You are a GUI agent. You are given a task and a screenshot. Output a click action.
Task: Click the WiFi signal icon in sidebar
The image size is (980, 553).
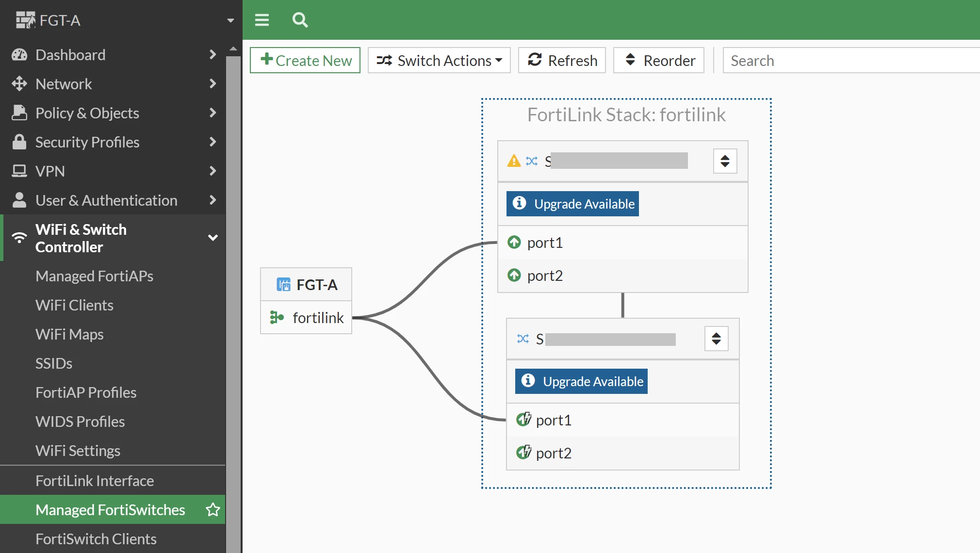tap(19, 238)
